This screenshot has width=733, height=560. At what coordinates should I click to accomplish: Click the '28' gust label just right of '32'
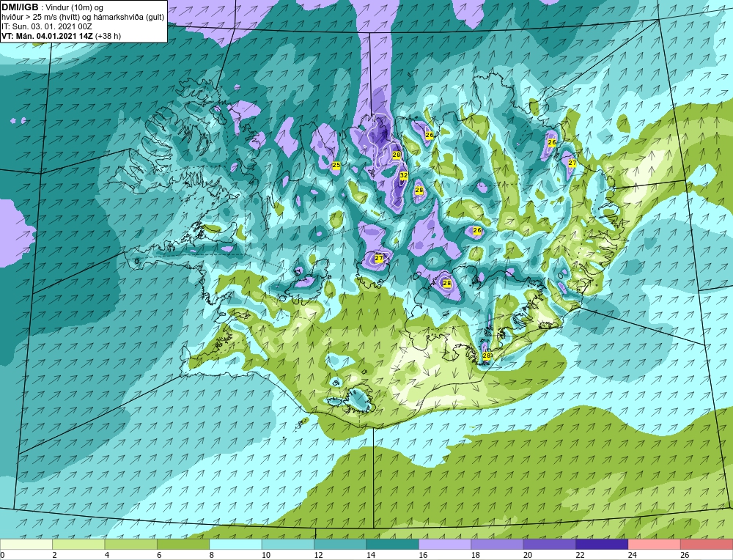coord(419,191)
